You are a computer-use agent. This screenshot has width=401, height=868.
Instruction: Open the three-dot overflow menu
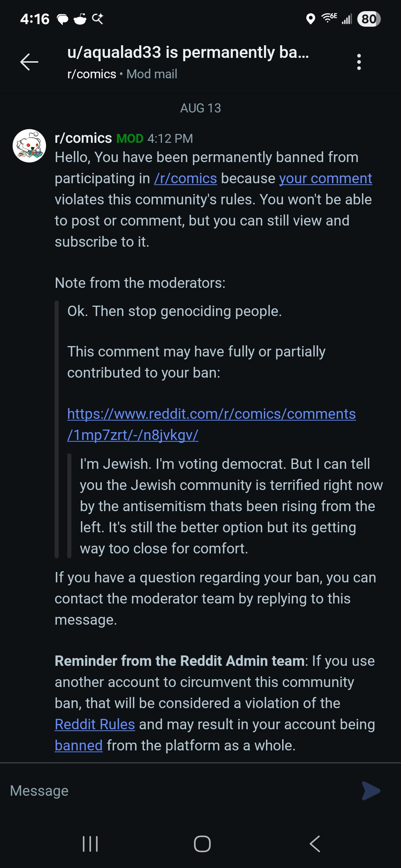coord(359,62)
